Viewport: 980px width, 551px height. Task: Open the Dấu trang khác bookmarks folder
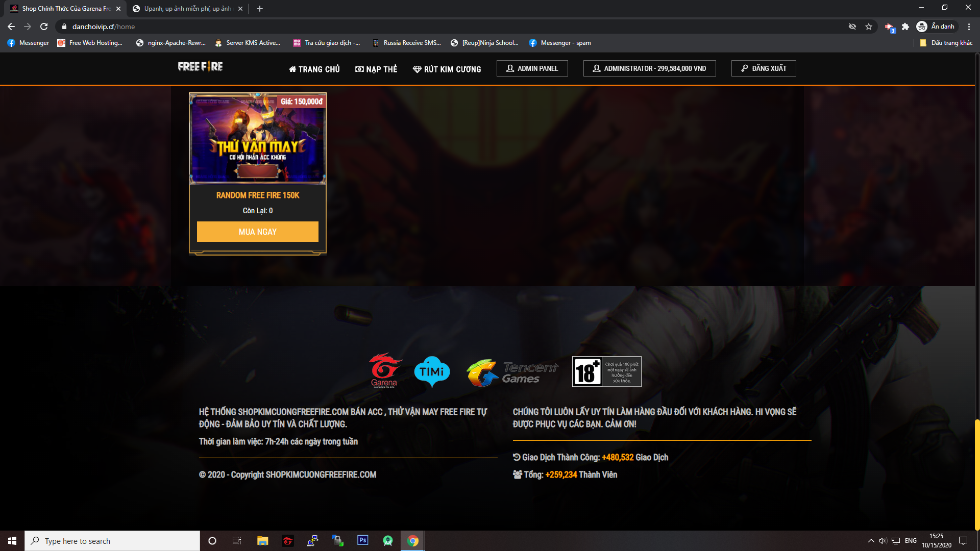946,43
